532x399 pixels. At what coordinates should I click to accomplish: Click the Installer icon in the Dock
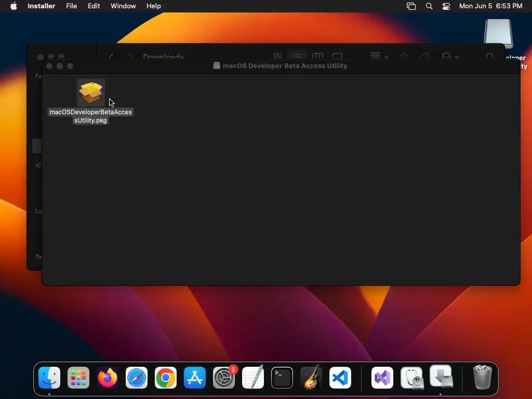441,377
